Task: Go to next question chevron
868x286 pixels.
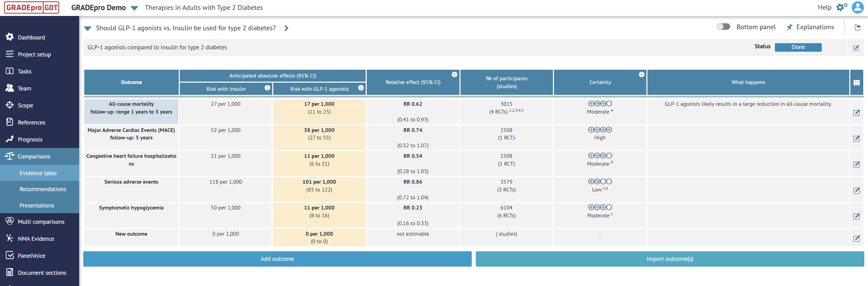Action: pos(287,28)
